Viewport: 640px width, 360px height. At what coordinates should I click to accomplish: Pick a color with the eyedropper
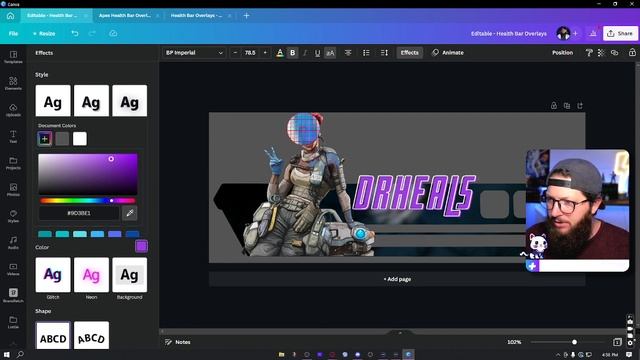[129, 213]
